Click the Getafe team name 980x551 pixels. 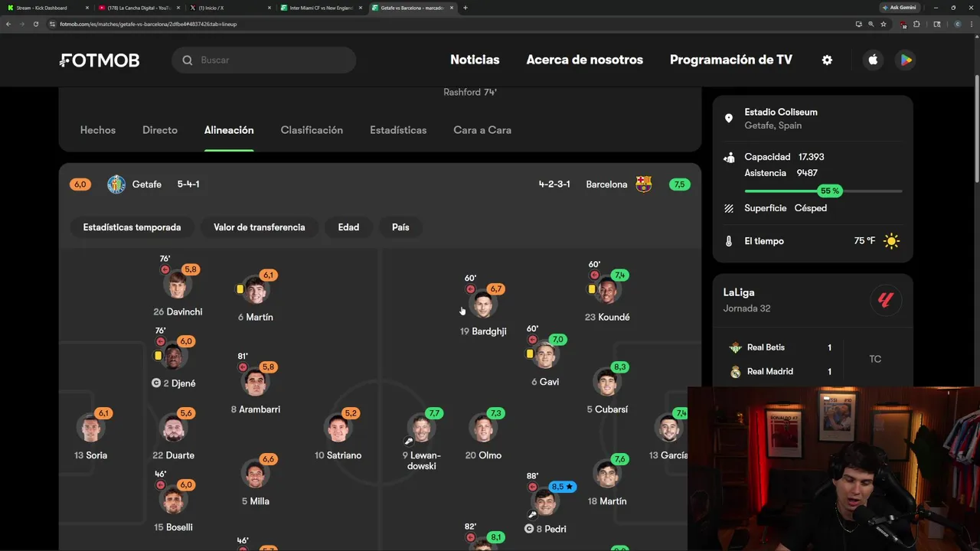click(147, 184)
